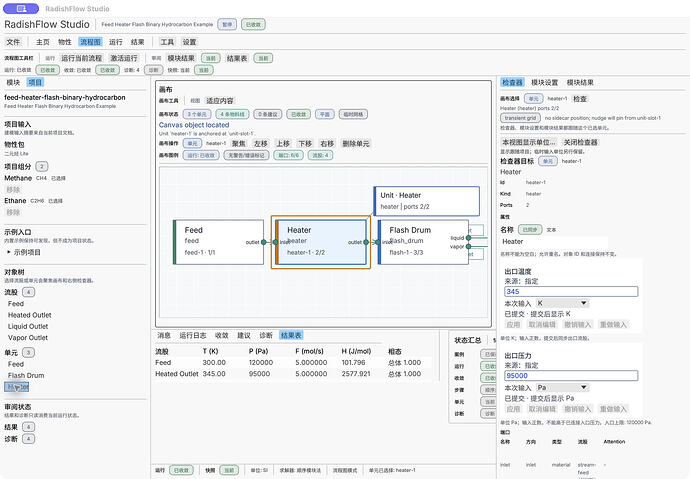Select the Flash Drum block on canvas
The height and width of the screenshot is (479, 690).
423,242
